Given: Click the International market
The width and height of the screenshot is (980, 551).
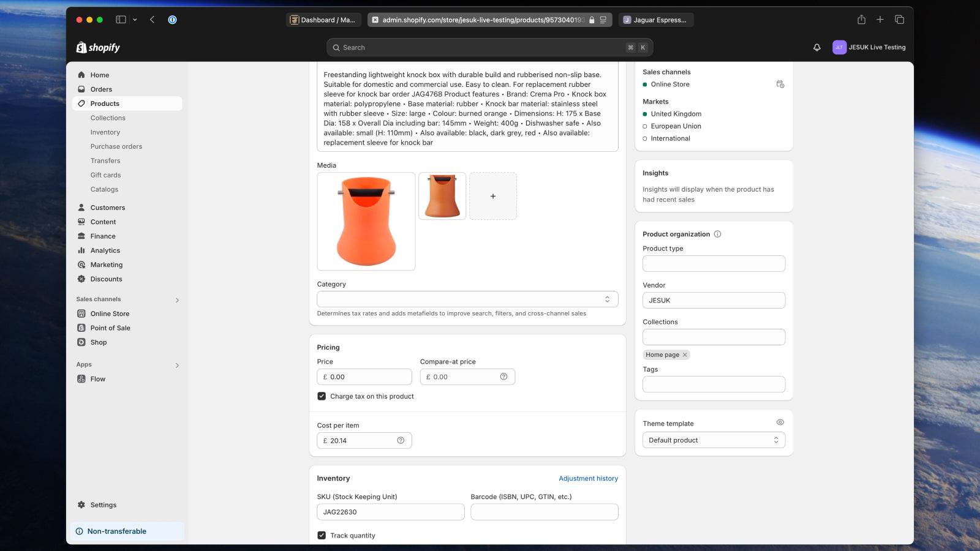Looking at the screenshot, I should tap(671, 138).
